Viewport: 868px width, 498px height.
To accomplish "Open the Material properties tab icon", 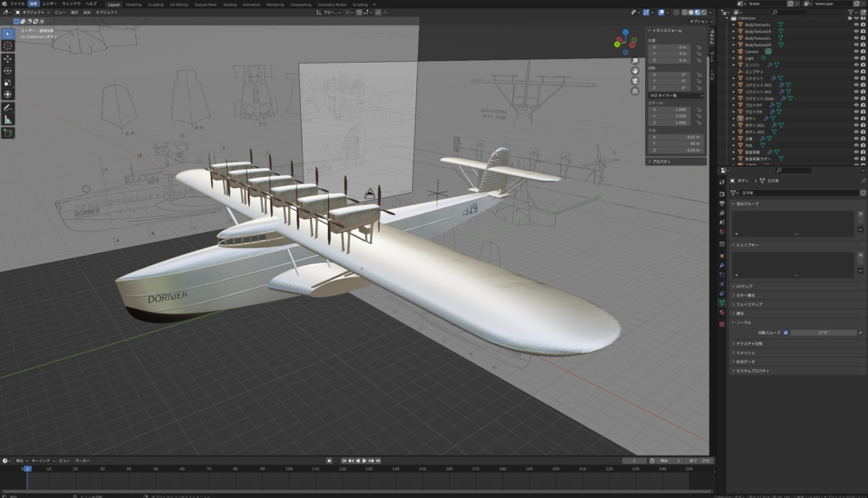I will (722, 313).
